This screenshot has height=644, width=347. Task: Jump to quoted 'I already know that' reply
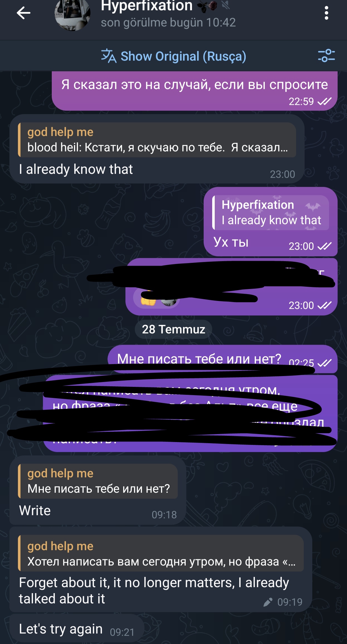[x=271, y=212]
